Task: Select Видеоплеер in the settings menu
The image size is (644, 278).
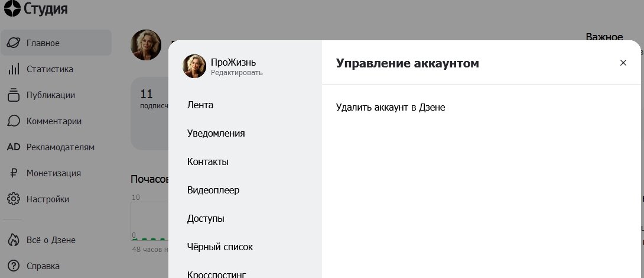Action: pos(213,190)
